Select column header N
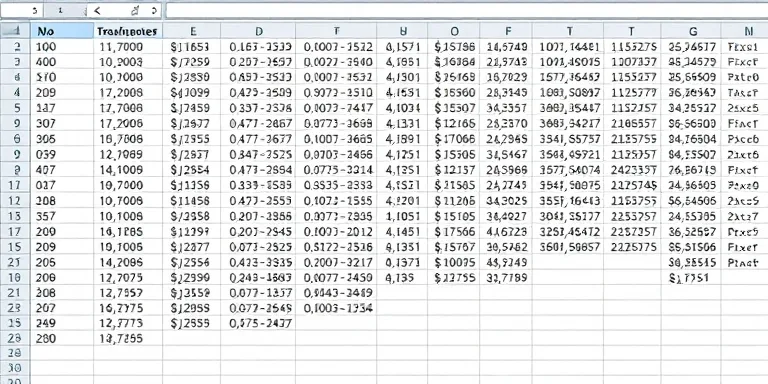The image size is (768, 384). coord(745,31)
